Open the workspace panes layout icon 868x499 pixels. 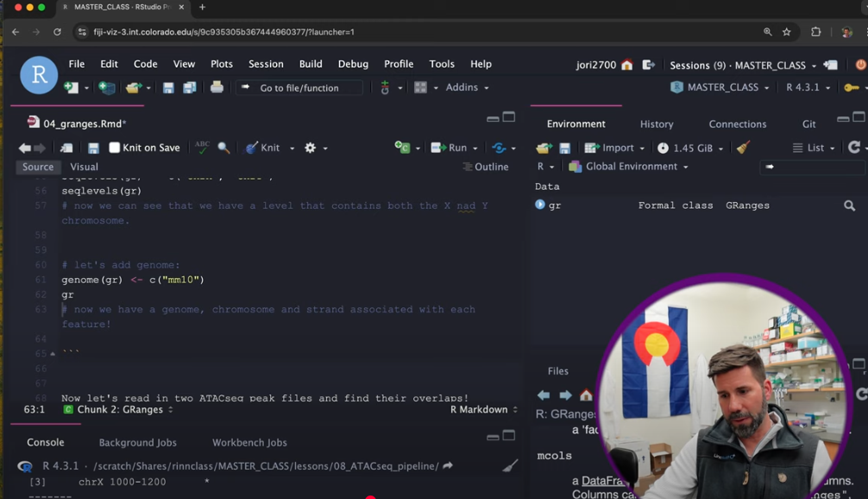pos(421,87)
